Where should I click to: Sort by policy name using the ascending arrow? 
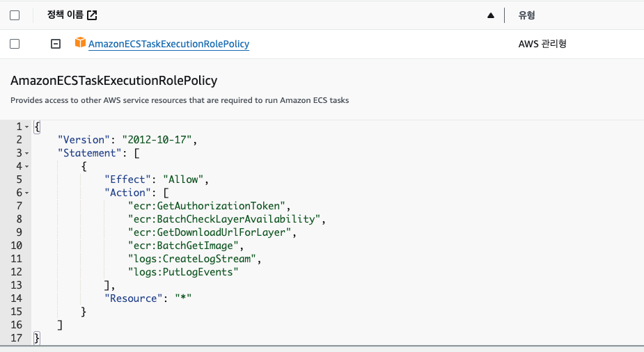(490, 15)
